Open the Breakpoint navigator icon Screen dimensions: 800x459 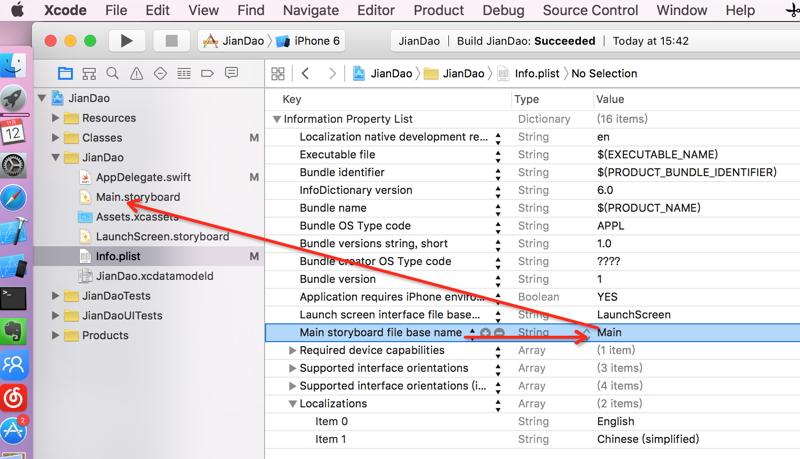[207, 73]
